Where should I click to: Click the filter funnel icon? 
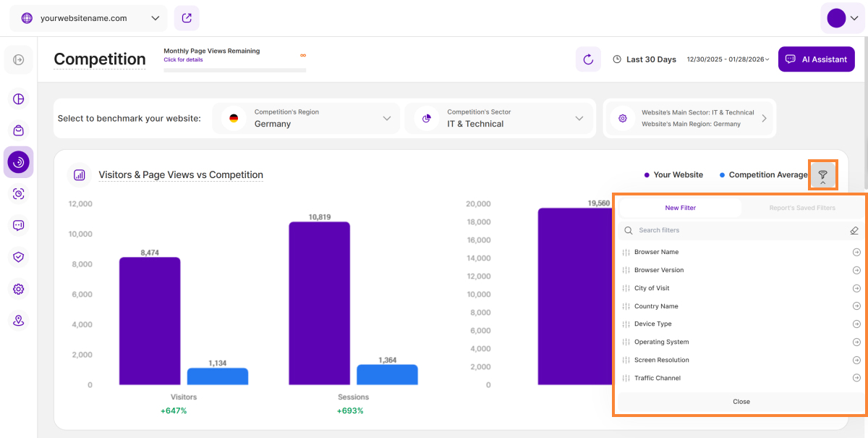click(x=822, y=175)
